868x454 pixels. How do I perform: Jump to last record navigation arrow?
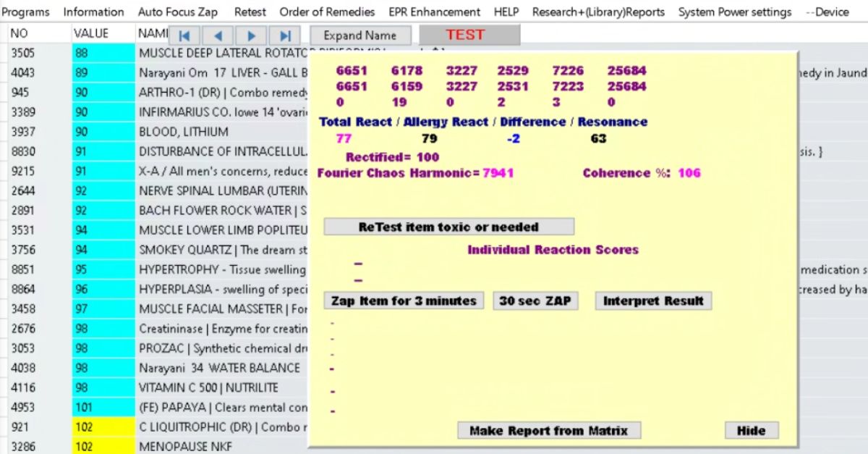(x=285, y=35)
